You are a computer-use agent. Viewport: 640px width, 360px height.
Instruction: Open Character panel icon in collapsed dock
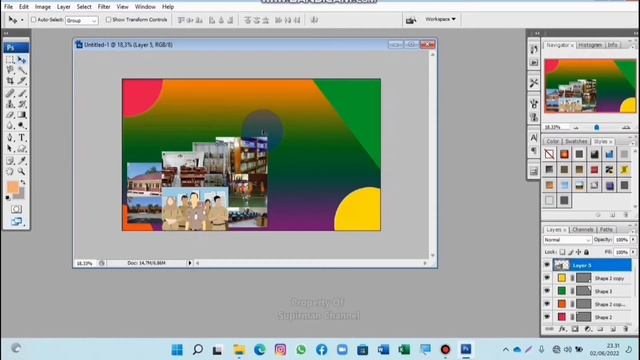pos(534,138)
